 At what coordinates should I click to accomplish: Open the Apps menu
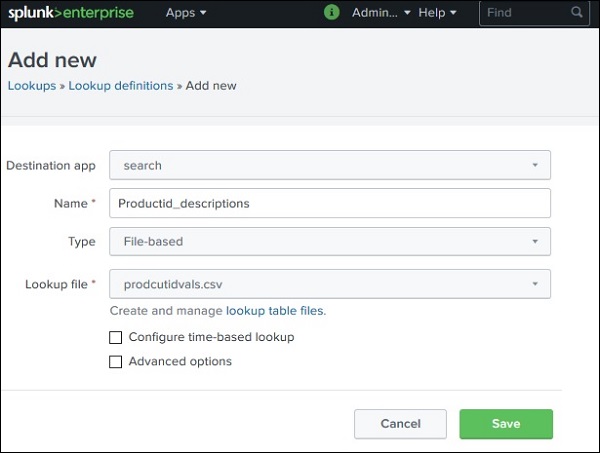tap(186, 13)
